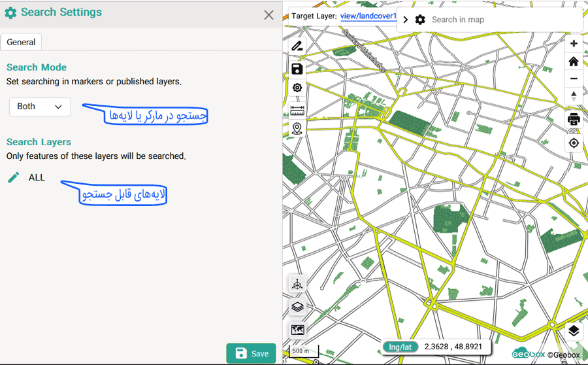Screen dimensions: 588x365
Task: Click the home extent button
Action: click(x=574, y=61)
